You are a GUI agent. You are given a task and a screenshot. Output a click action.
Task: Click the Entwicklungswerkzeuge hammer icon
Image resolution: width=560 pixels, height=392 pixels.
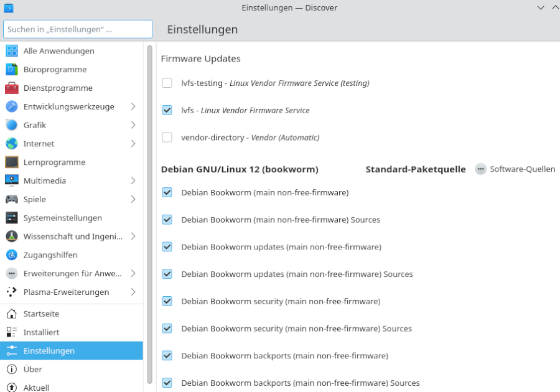(12, 106)
